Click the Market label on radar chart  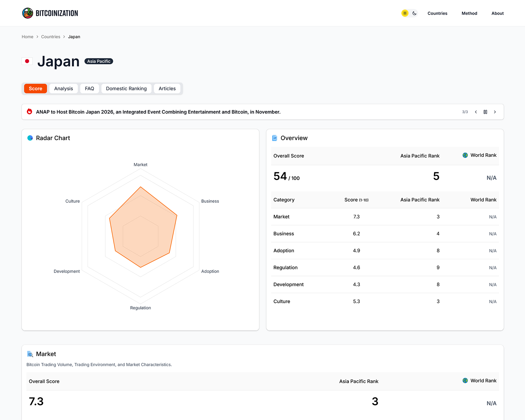point(140,165)
